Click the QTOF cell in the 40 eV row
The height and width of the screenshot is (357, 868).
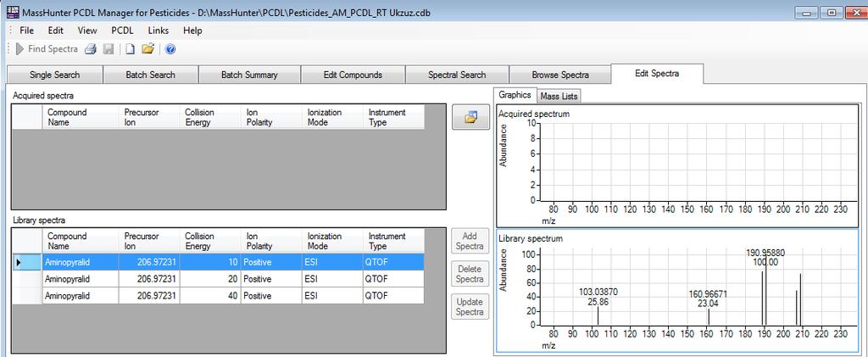tap(393, 296)
